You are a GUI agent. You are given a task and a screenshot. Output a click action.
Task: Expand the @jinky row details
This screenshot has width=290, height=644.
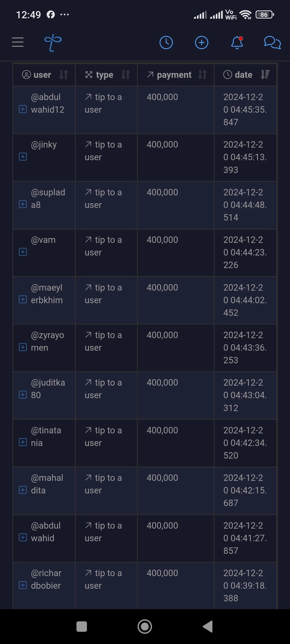coord(23,157)
